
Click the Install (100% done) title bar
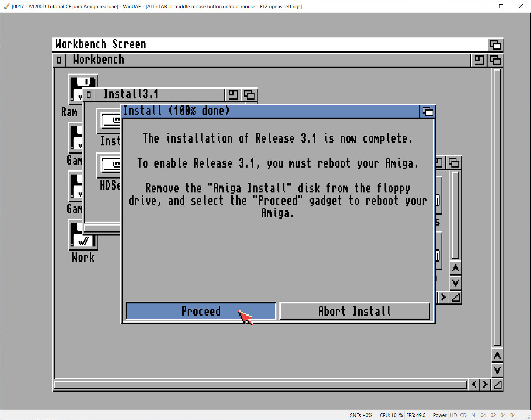pos(270,111)
